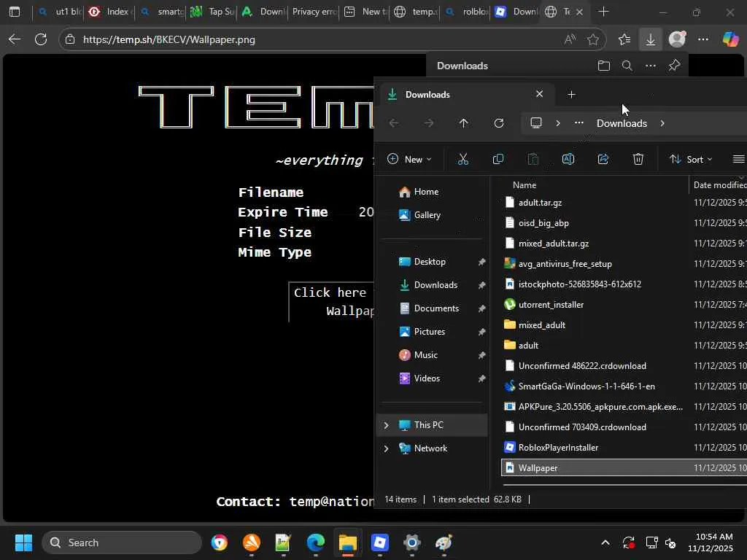Open the New dropdown in File Explorer

coord(409,159)
